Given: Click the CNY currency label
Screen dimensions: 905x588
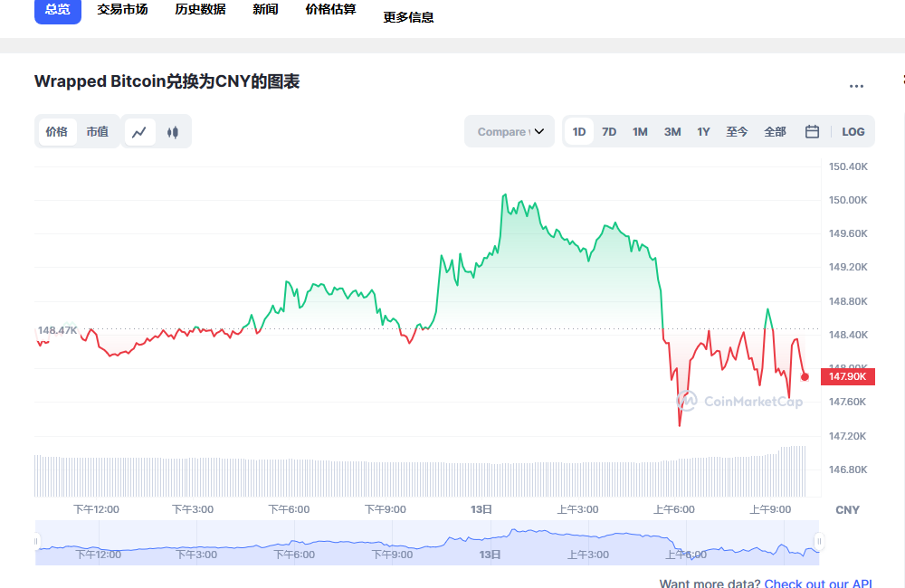Looking at the screenshot, I should pos(847,510).
